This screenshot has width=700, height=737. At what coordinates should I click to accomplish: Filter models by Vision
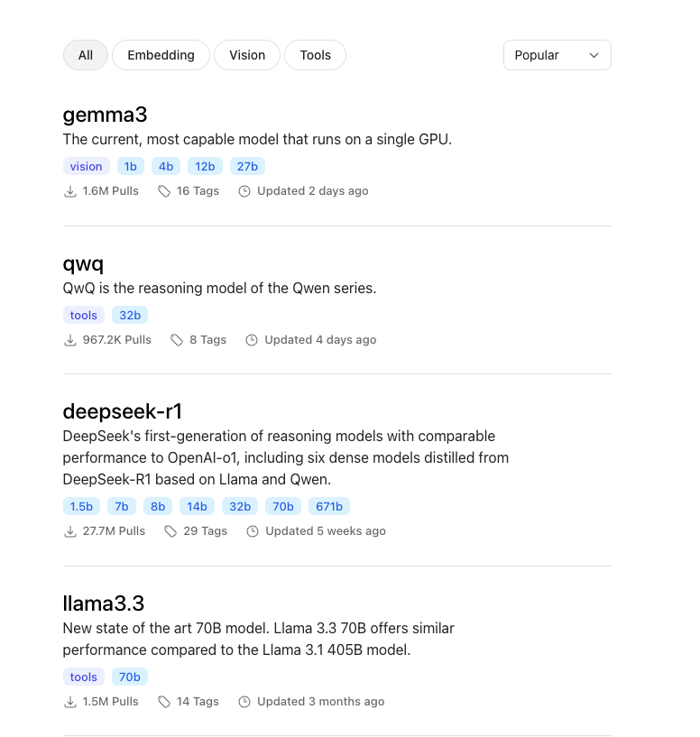(x=247, y=55)
